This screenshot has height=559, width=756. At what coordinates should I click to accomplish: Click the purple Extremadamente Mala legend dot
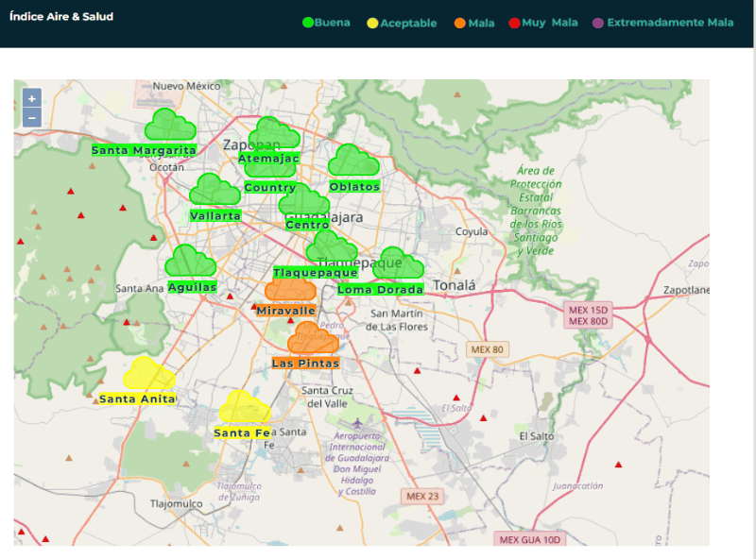598,23
